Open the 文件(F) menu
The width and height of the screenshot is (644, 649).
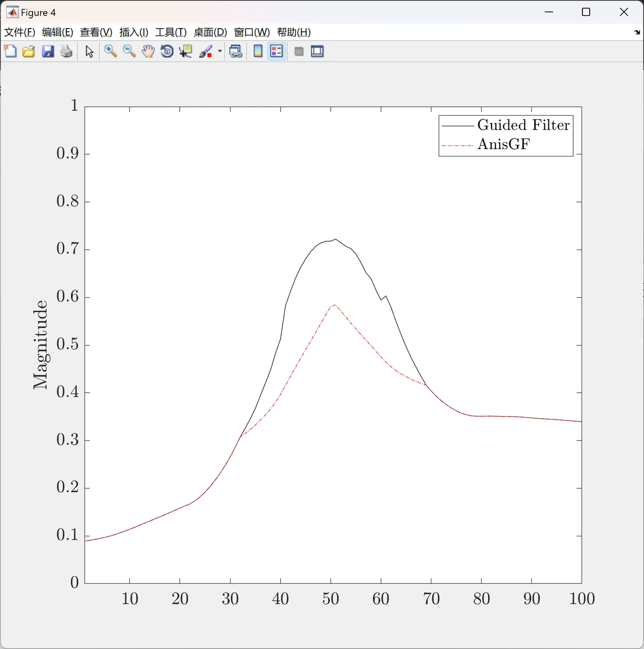20,32
